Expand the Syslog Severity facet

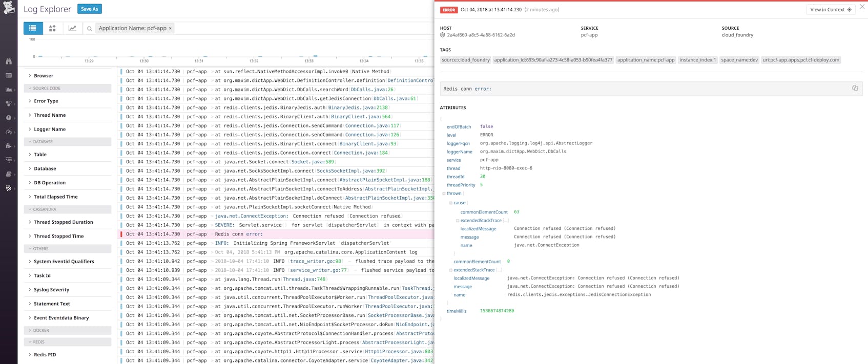67,289
